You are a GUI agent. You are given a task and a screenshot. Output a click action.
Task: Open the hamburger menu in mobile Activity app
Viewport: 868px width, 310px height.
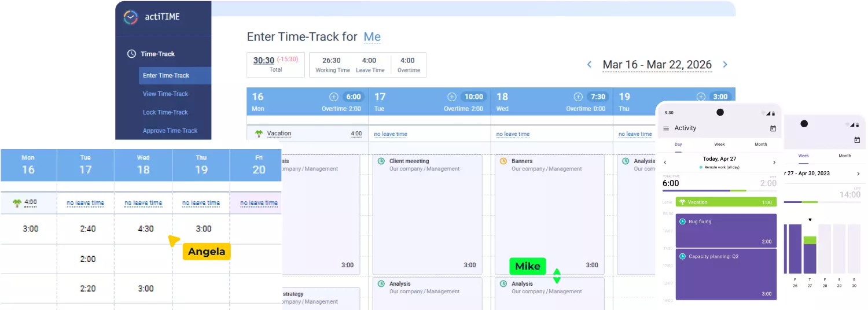(x=666, y=128)
